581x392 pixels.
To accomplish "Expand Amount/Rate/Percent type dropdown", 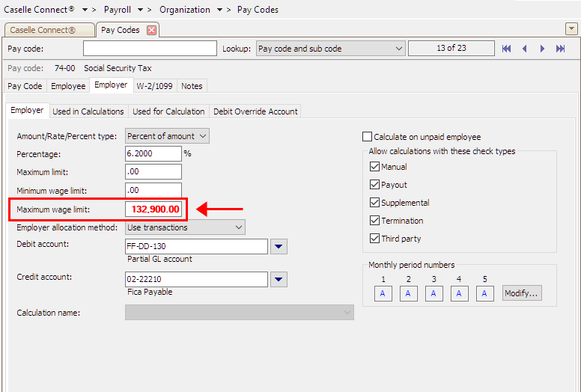I will point(167,136).
